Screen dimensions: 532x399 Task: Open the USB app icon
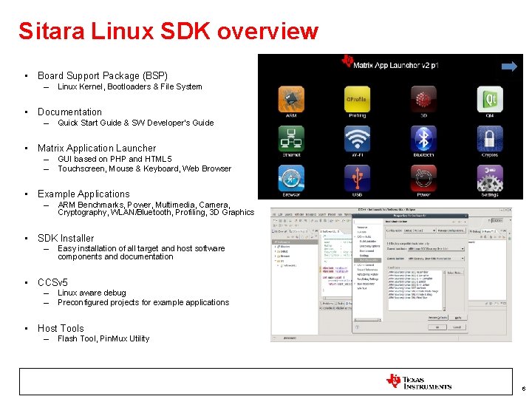pos(357,178)
